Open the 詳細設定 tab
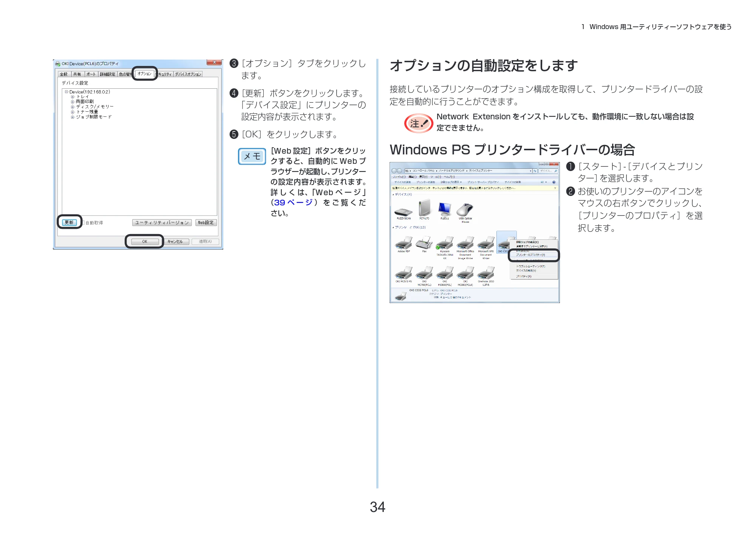Screen dimensions: 756x535 point(108,74)
